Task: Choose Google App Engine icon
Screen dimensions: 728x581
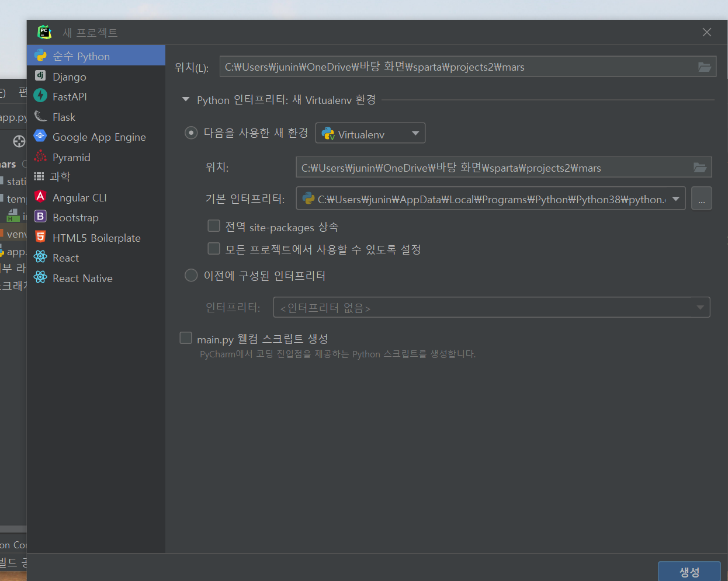Action: point(40,136)
